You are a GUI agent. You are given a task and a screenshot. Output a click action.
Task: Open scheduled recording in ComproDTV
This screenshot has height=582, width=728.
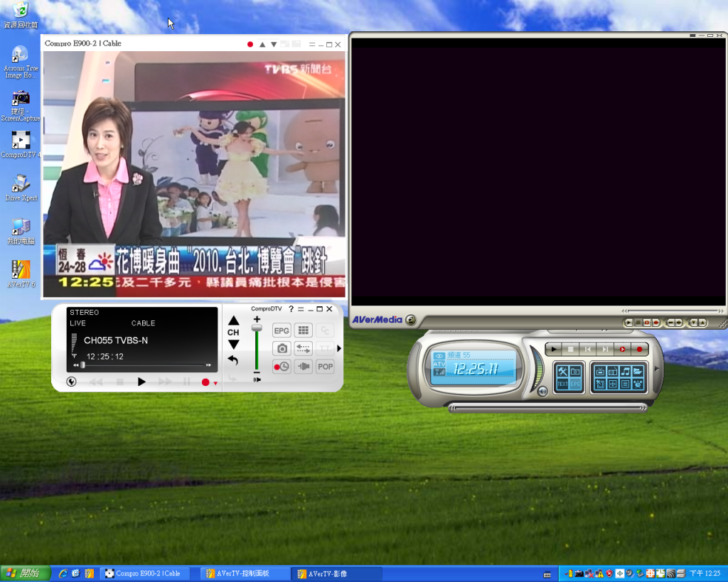click(x=282, y=367)
